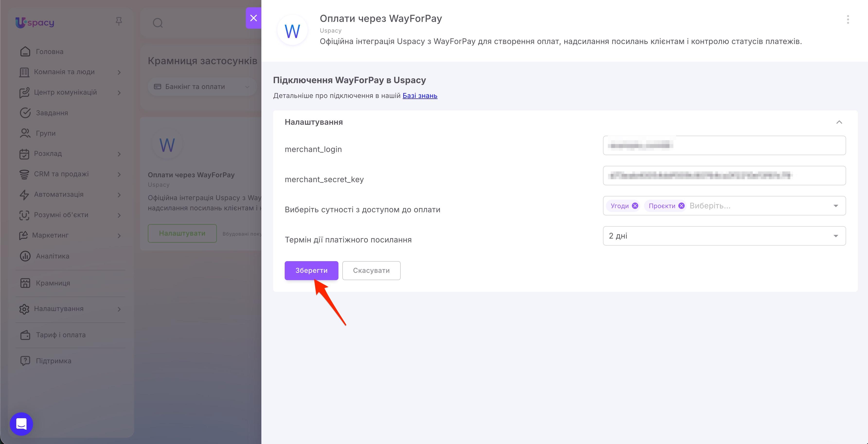Expand Розклад submenu arrow

point(119,154)
